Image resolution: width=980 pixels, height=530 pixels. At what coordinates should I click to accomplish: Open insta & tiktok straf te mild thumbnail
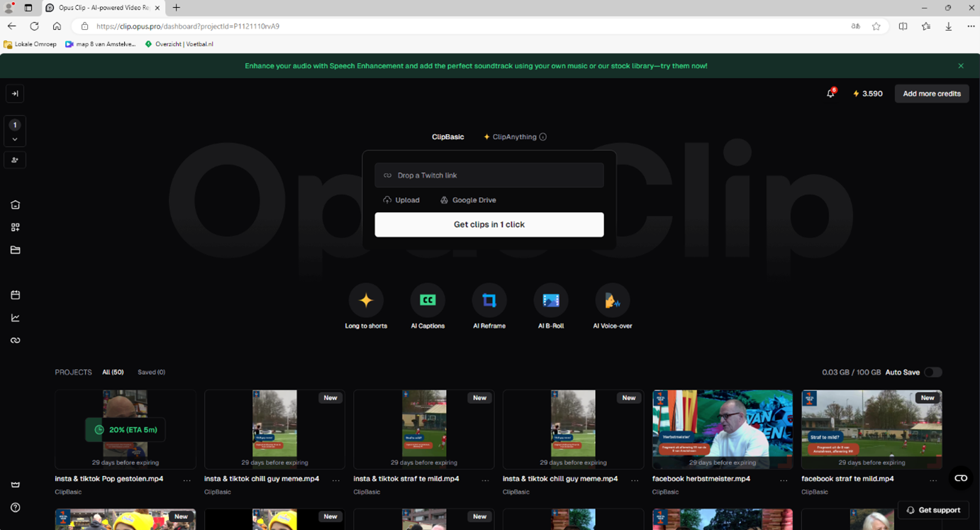tap(424, 429)
